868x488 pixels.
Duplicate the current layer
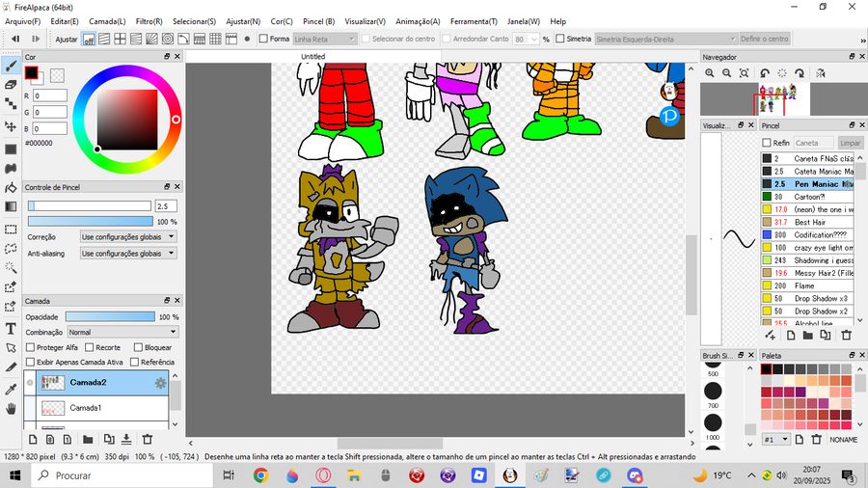[x=108, y=440]
